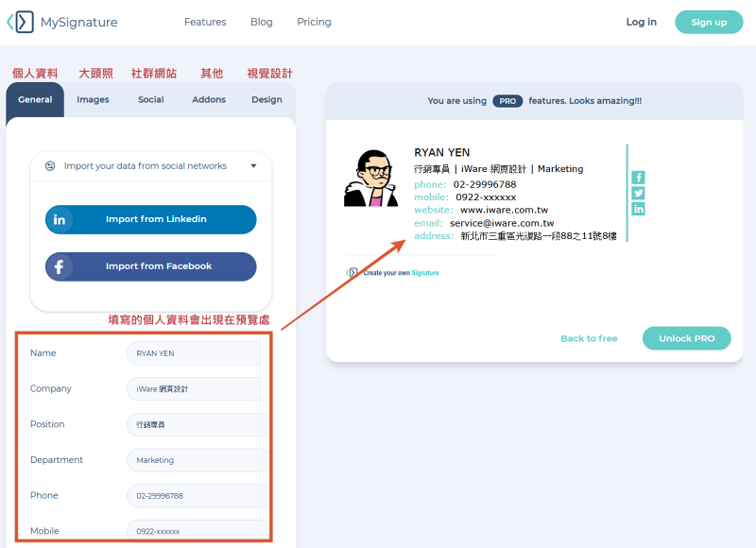Click the address line in signature preview
756x548 pixels.
pos(515,236)
